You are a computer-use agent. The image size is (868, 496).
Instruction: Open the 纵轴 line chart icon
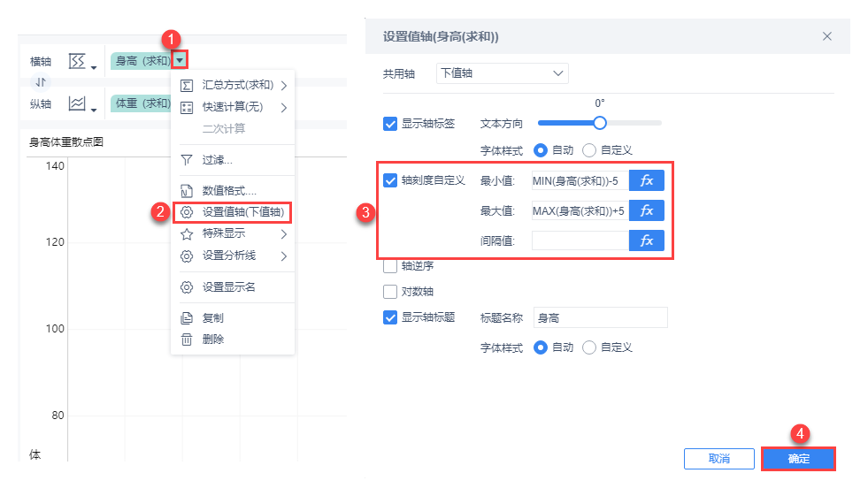pos(78,103)
